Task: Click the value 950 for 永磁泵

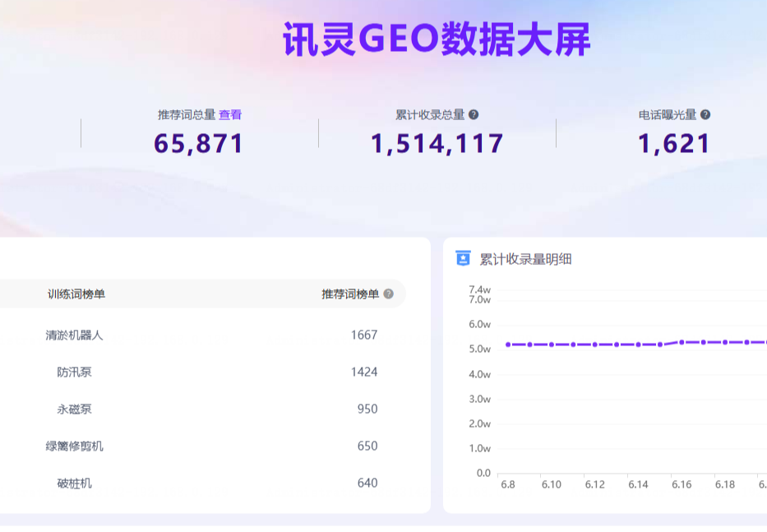Action: (x=367, y=409)
